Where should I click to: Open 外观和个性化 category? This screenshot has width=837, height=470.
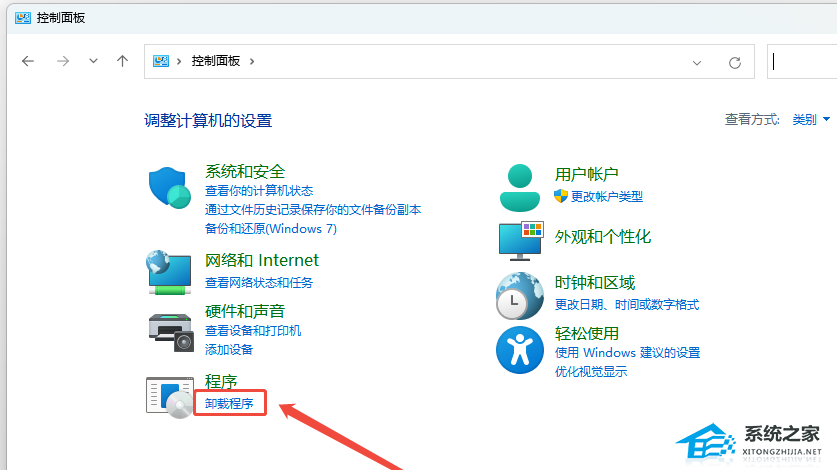(603, 237)
